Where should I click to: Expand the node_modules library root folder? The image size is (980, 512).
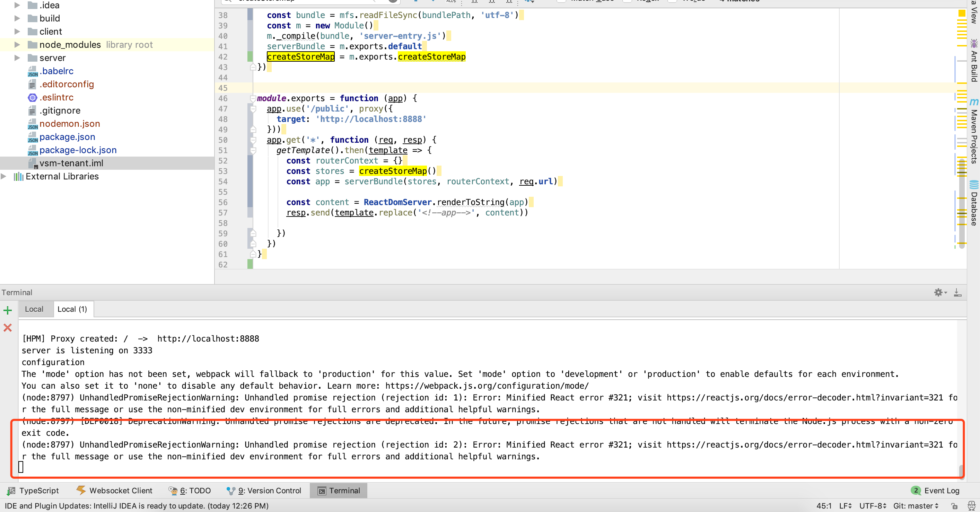[17, 45]
